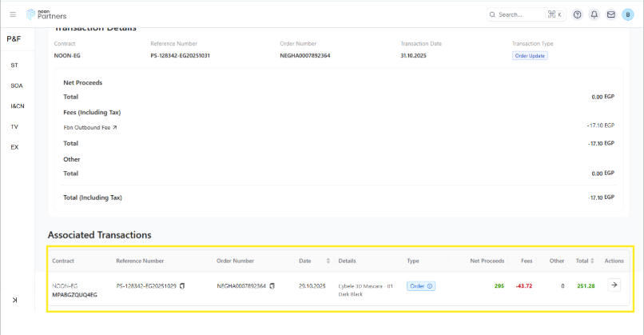Open the notifications bell
The height and width of the screenshot is (335, 644).
(x=594, y=14)
